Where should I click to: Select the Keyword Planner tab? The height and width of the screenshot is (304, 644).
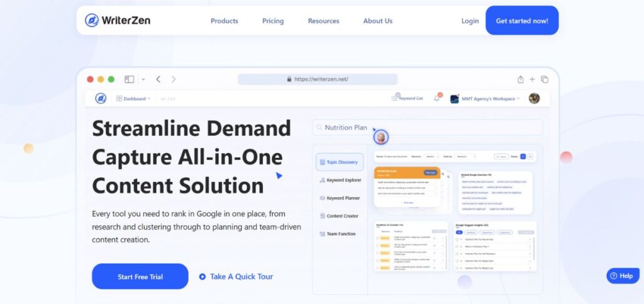pyautogui.click(x=340, y=198)
